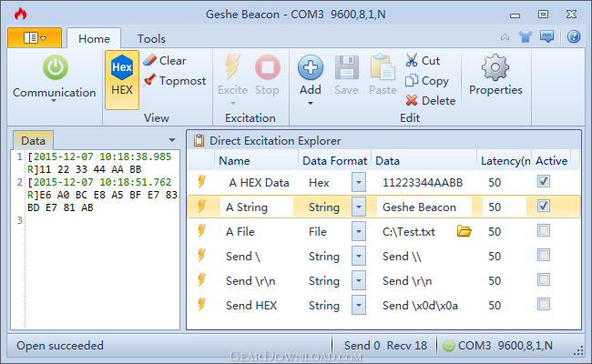Image resolution: width=592 pixels, height=364 pixels.
Task: Click the flame application logo icon
Action: [x=20, y=14]
